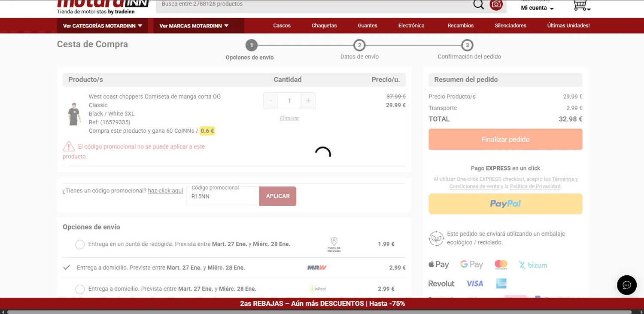Click the MRW carrier logo
The width and height of the screenshot is (644, 314).
point(317,268)
